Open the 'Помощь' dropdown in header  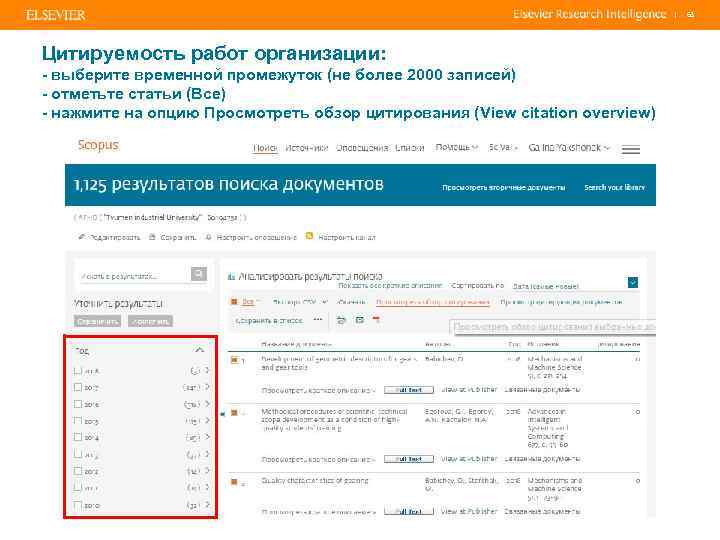click(x=456, y=147)
